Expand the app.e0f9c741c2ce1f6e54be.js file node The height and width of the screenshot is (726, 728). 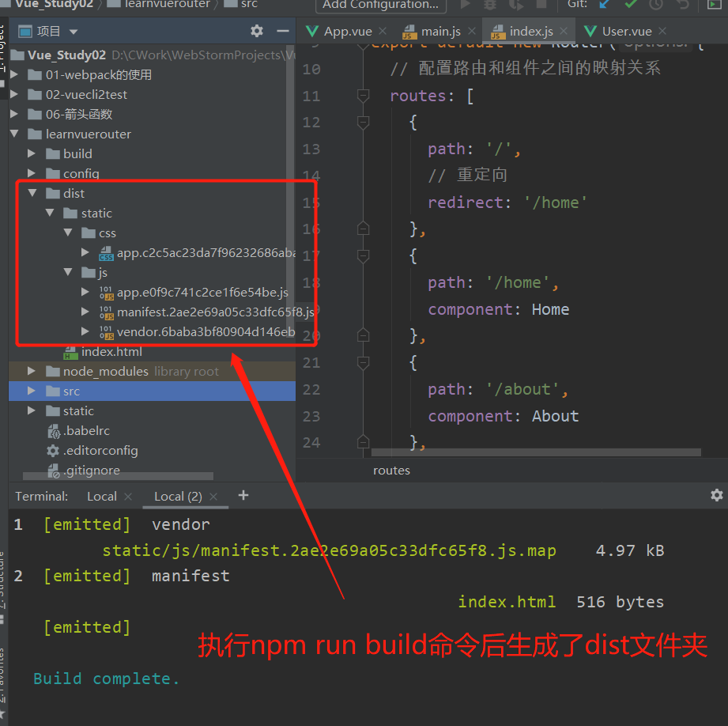85,292
